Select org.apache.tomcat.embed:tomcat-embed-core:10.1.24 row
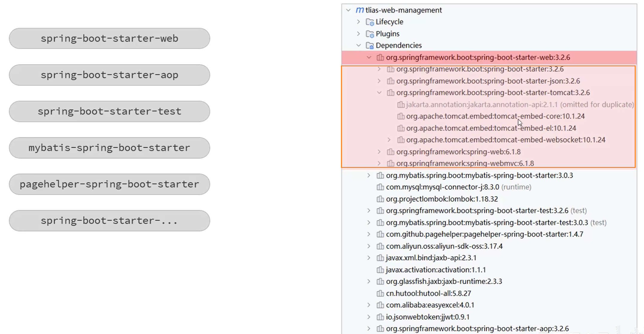The image size is (644, 334). point(489,116)
